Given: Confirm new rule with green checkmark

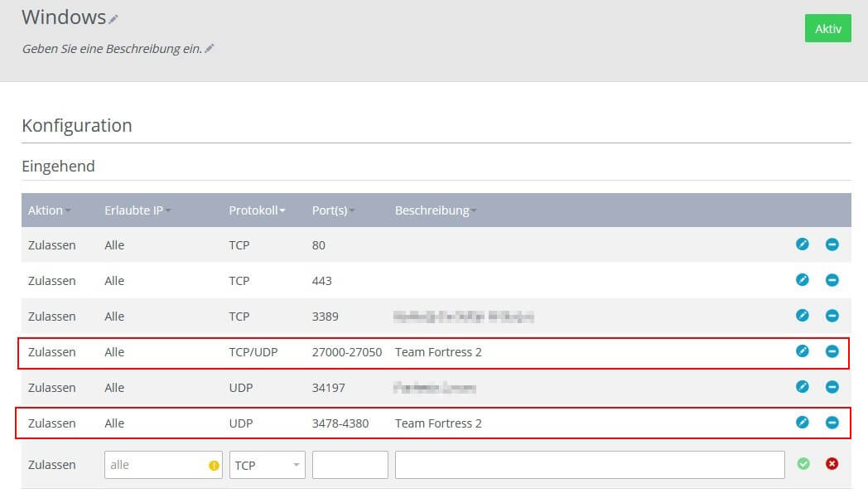Looking at the screenshot, I should (803, 464).
